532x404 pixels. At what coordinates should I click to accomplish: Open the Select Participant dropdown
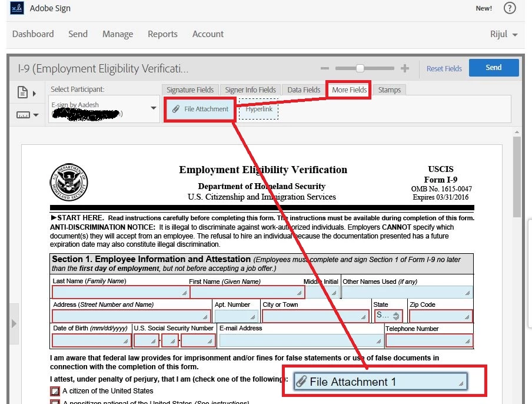[104, 109]
